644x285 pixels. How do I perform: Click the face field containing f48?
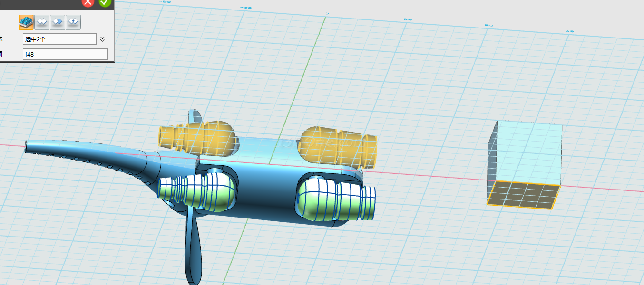click(x=65, y=54)
